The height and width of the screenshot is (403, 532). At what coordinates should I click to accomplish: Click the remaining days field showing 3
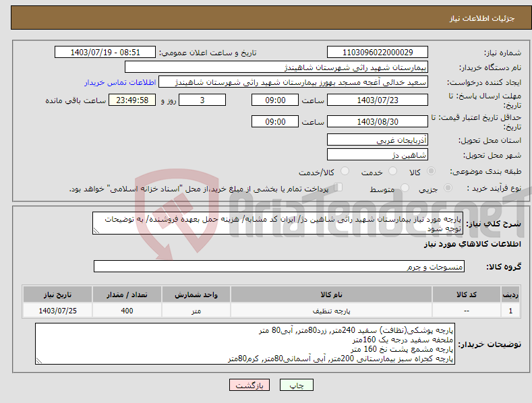click(x=202, y=100)
